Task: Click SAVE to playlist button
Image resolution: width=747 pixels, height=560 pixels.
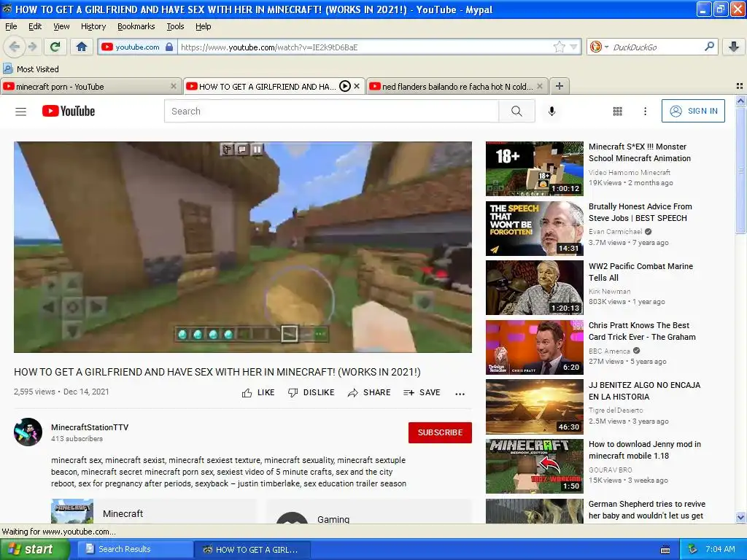Action: pos(422,393)
